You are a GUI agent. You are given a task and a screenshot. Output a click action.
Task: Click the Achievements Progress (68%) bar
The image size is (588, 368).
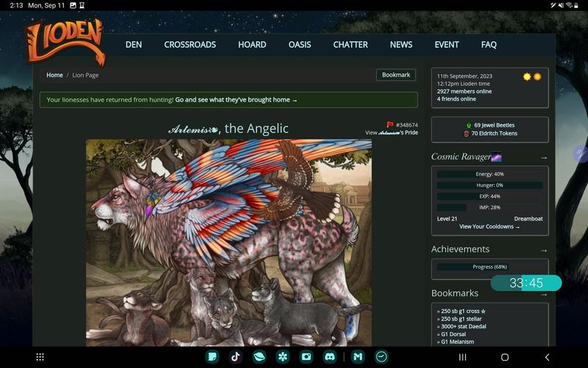pyautogui.click(x=490, y=267)
